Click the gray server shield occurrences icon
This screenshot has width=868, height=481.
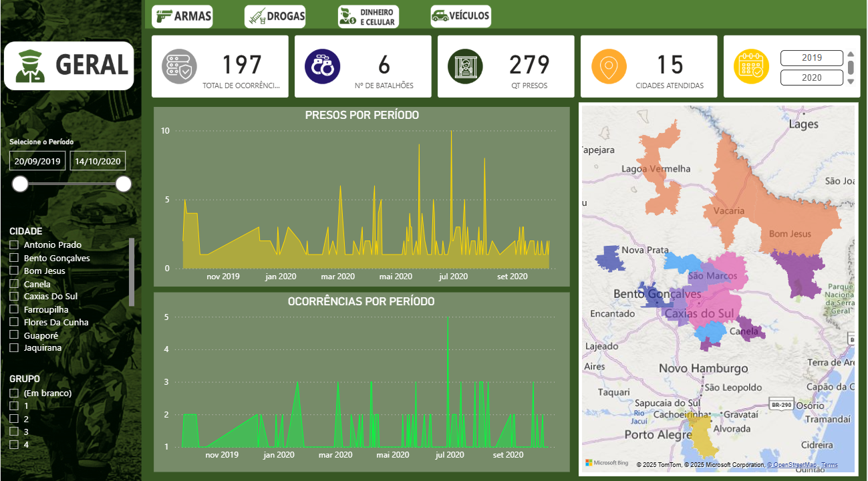pyautogui.click(x=180, y=67)
